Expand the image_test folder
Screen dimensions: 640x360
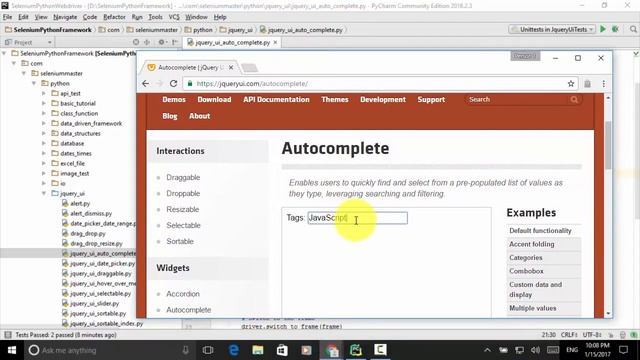tap(44, 173)
